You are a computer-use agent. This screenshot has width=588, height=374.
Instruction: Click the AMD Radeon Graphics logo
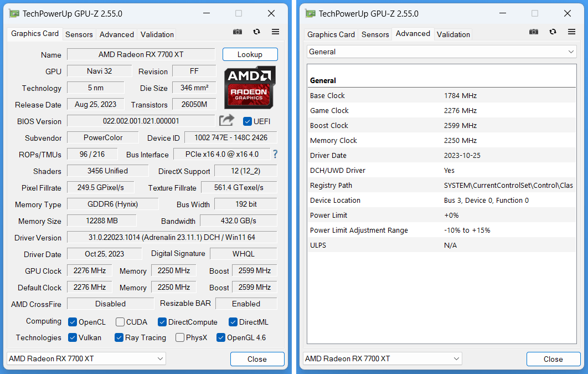(250, 88)
